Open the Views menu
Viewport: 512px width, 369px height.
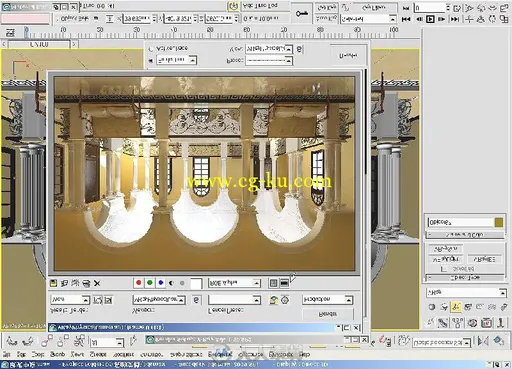tap(77, 354)
